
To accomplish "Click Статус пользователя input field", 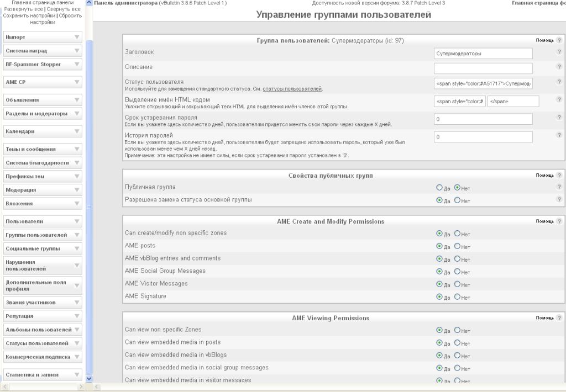I will [483, 83].
